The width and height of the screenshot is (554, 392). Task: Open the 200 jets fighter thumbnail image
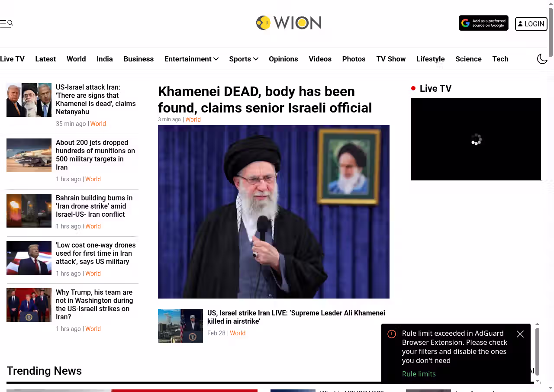tap(29, 155)
